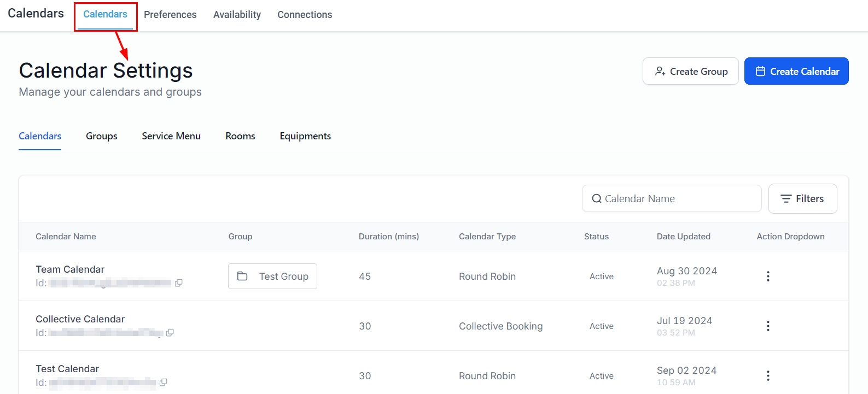Image resolution: width=868 pixels, height=394 pixels.
Task: Open Preferences in the top navigation
Action: click(170, 15)
